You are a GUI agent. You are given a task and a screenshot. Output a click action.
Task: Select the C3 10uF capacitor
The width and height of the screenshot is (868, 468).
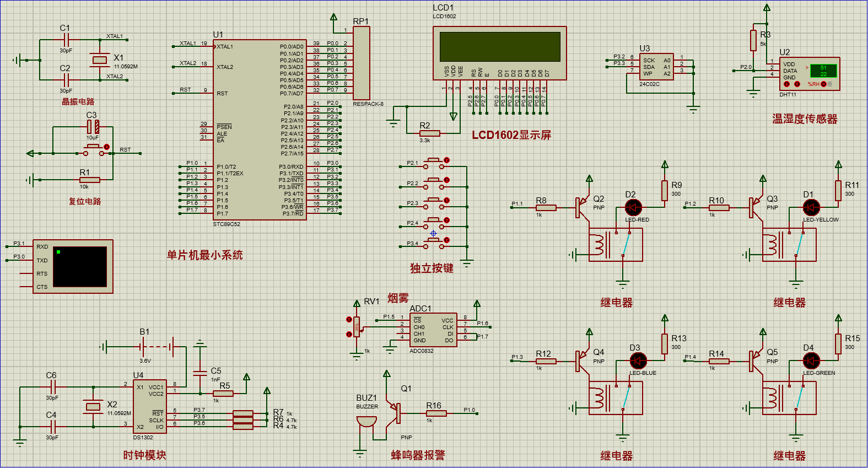94,127
